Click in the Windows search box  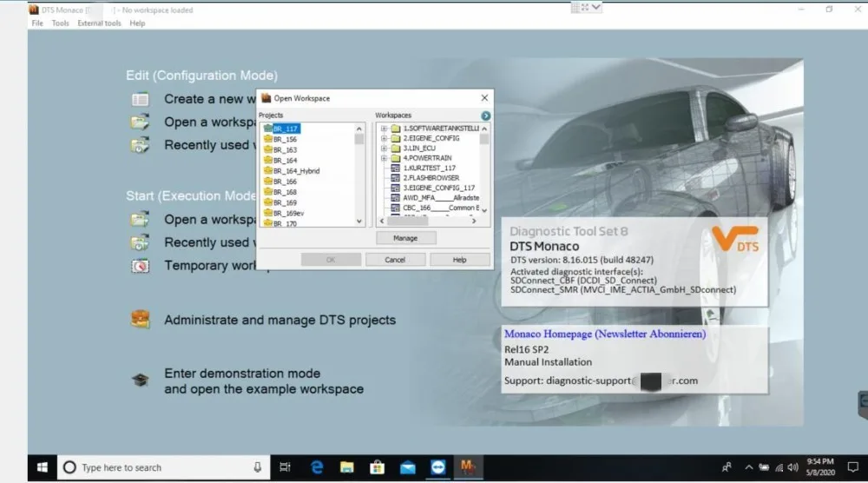[163, 467]
